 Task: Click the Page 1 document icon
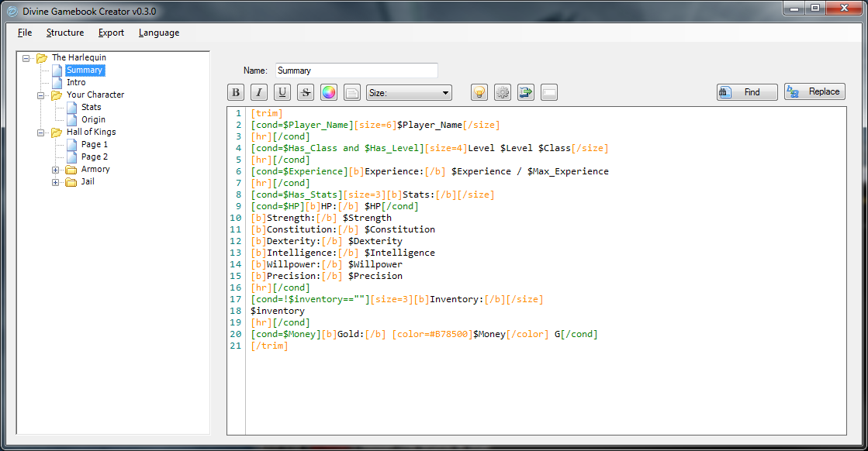tap(72, 145)
